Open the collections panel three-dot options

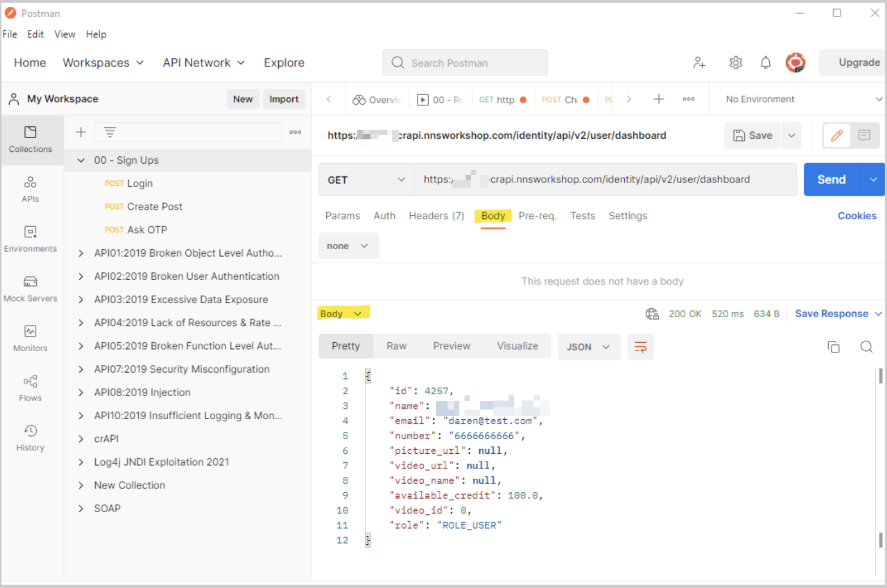point(296,132)
